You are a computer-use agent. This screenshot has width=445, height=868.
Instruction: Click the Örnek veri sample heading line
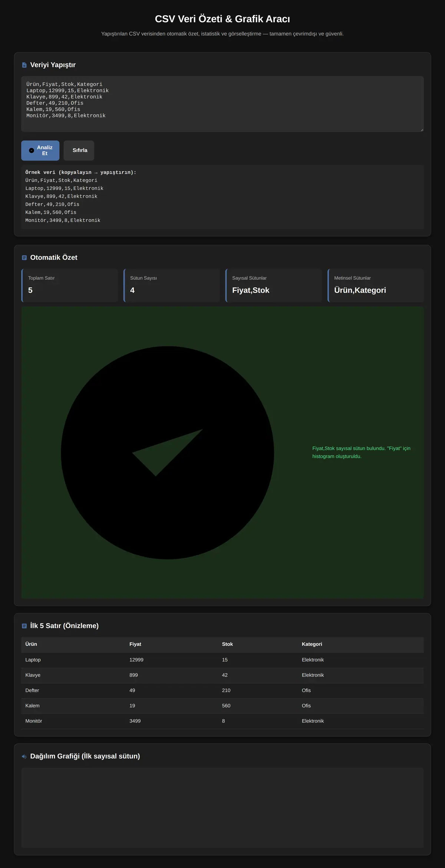point(81,172)
